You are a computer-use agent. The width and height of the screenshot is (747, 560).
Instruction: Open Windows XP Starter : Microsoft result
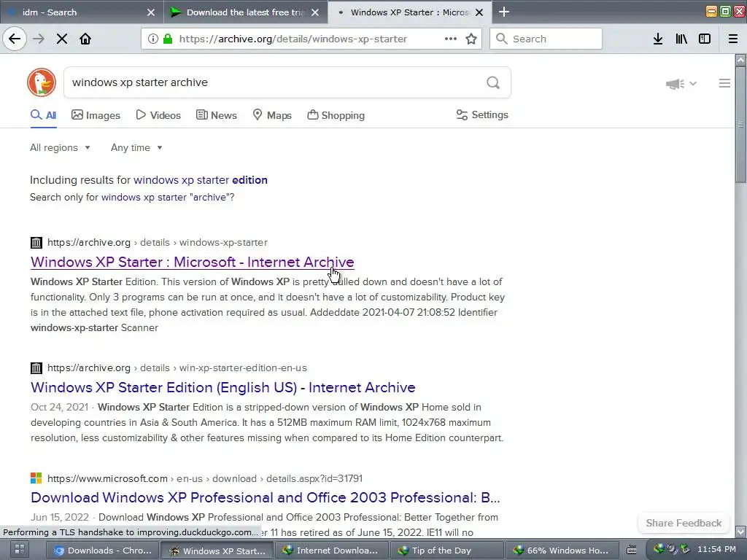coord(193,262)
